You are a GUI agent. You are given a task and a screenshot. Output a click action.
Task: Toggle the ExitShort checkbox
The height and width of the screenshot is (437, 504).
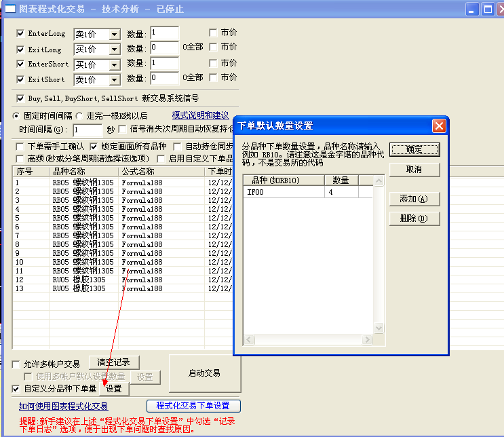tap(20, 79)
